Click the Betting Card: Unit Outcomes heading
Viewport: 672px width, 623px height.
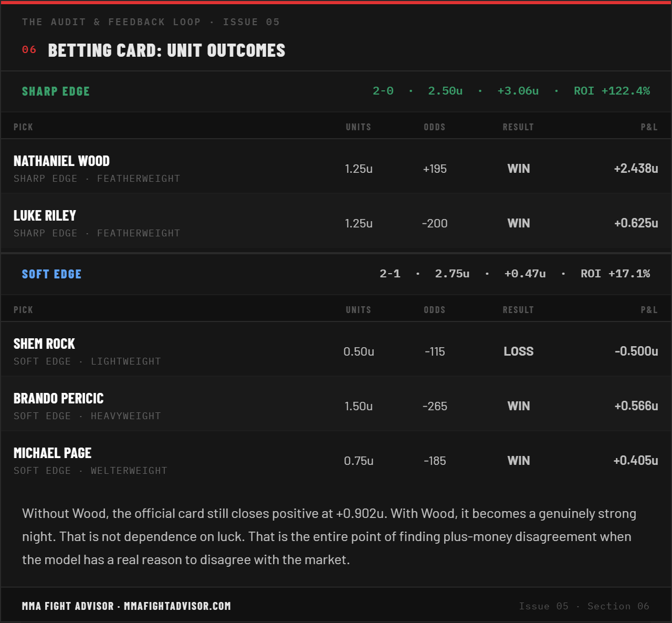click(166, 50)
